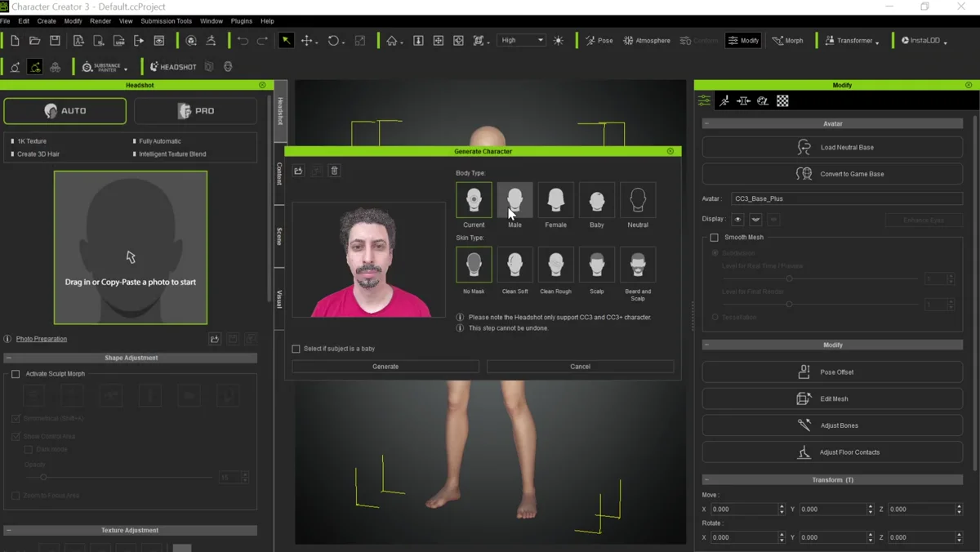Screen dimensions: 980x552
Task: Open the Plugins menu
Action: coord(241,21)
